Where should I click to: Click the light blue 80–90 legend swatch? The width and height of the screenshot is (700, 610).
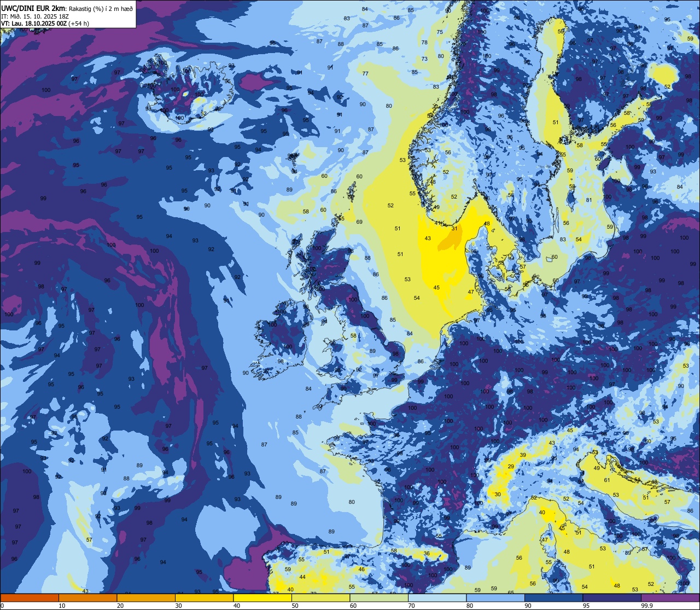pos(495,597)
